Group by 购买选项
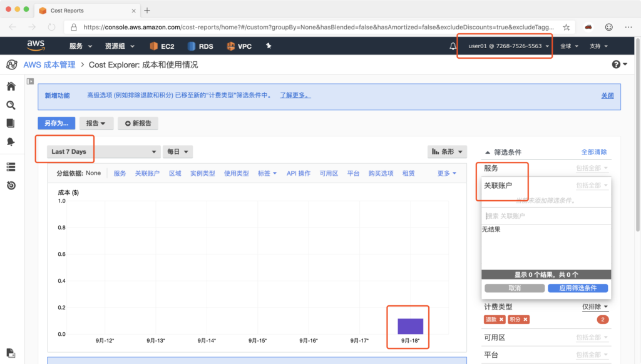The width and height of the screenshot is (641, 364). [x=381, y=173]
